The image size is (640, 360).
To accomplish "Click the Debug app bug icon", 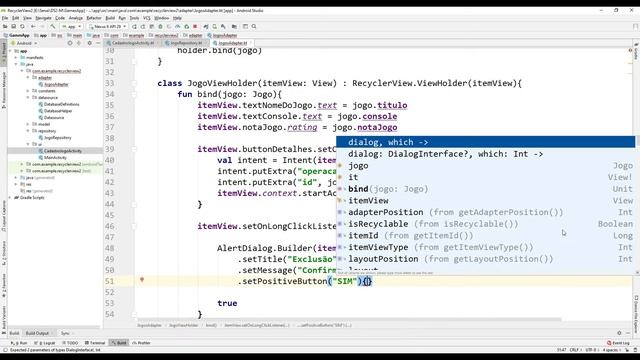I will 160,27.
